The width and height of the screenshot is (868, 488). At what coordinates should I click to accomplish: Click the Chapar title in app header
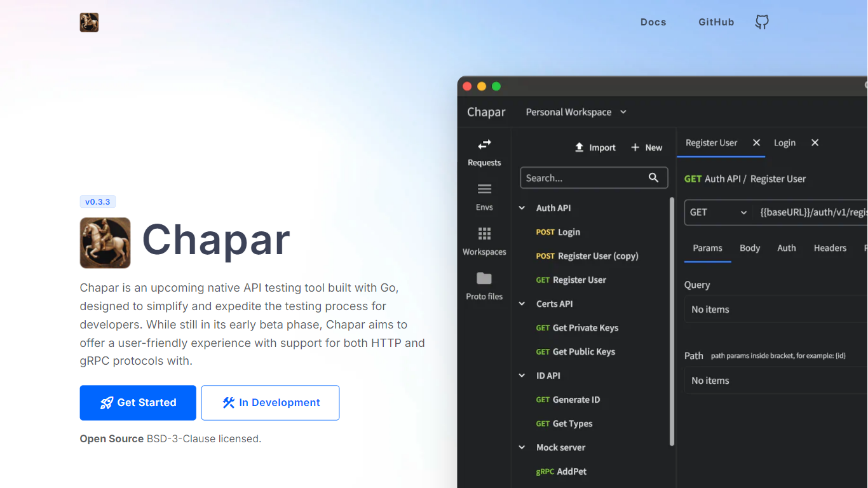486,112
